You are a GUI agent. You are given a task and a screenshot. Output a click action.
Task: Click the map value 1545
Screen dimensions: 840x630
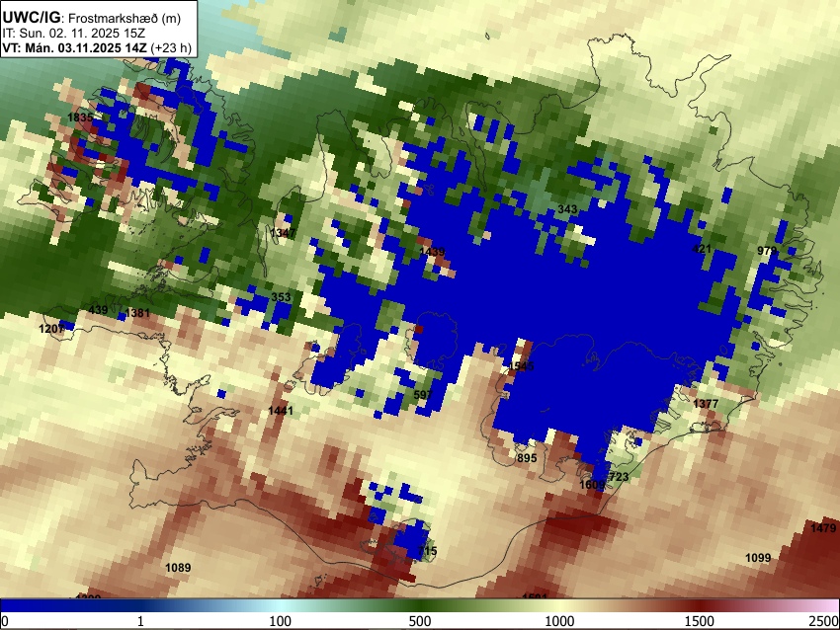(521, 366)
